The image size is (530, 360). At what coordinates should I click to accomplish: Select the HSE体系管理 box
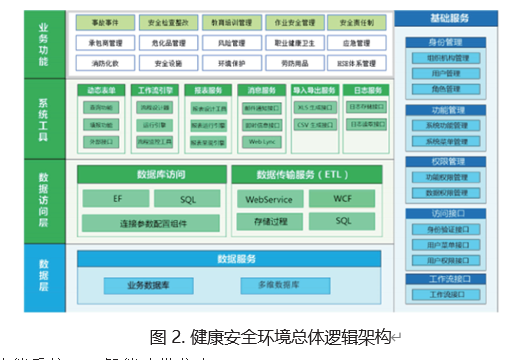click(357, 63)
